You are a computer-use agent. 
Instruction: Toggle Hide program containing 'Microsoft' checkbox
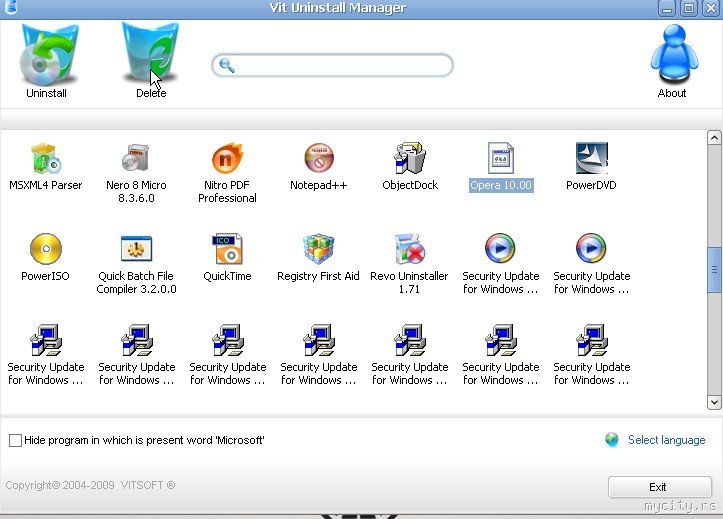coord(15,440)
